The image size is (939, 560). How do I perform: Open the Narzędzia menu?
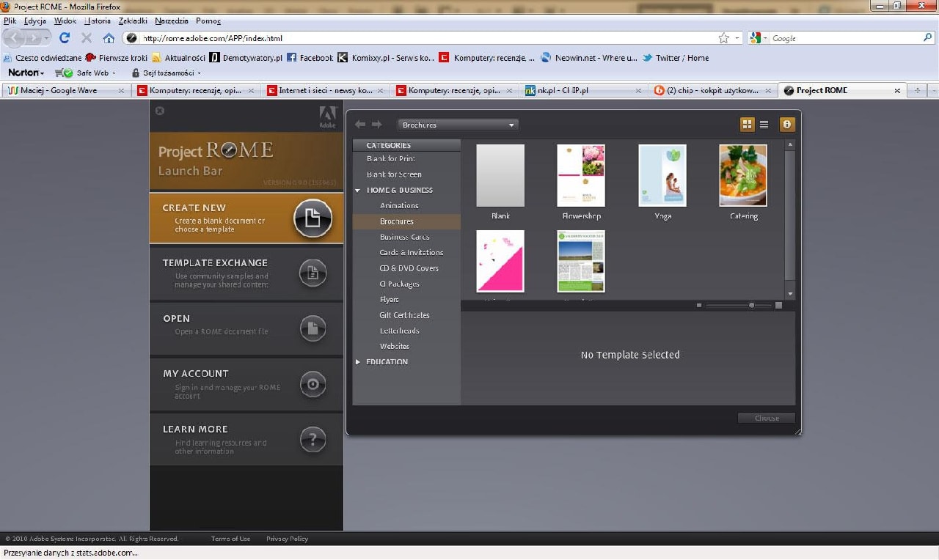[172, 21]
